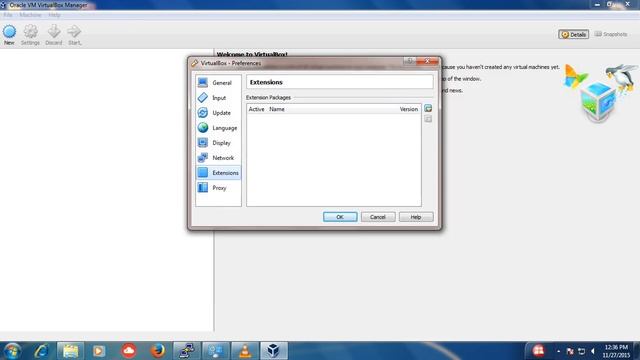Click the Active column header
The height and width of the screenshot is (360, 640).
(x=256, y=109)
